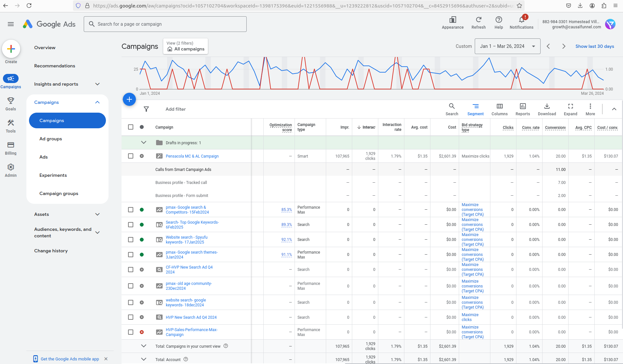
Task: Expand Audiences, keywords, and content
Action: (97, 232)
